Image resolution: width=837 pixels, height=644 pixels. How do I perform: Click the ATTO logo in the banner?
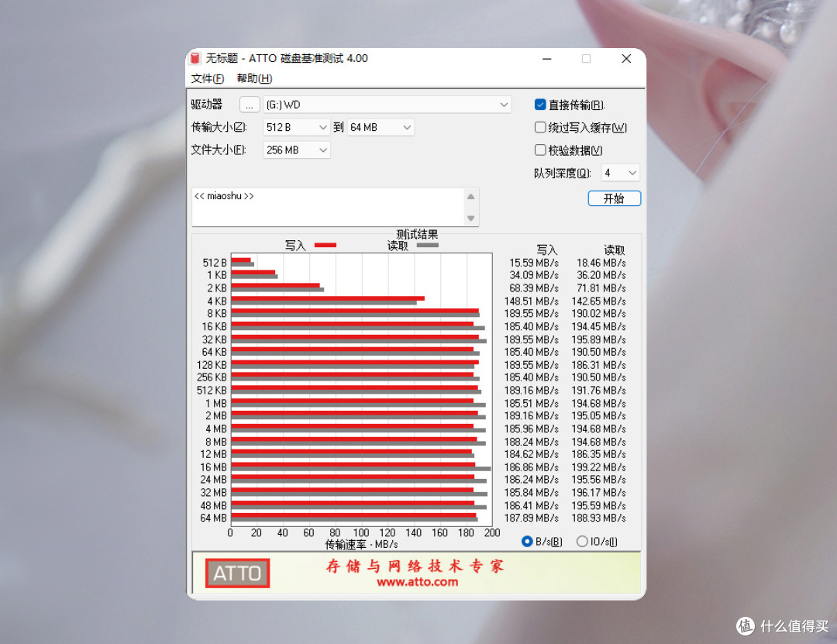238,573
